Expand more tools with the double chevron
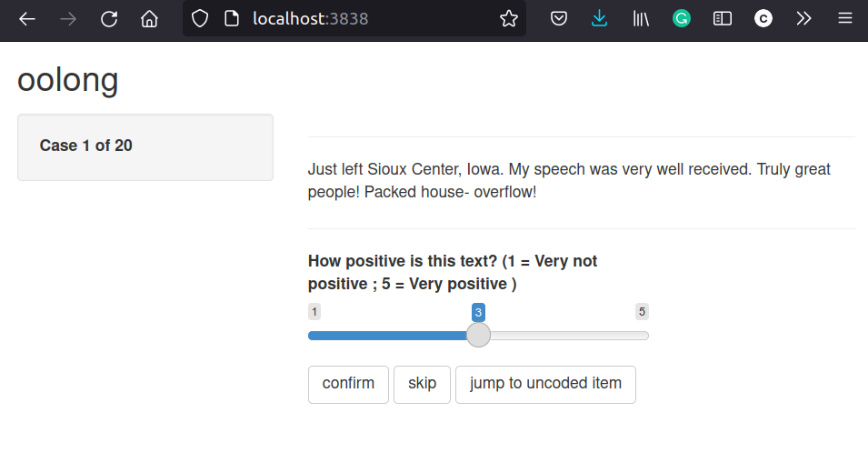 tap(803, 19)
